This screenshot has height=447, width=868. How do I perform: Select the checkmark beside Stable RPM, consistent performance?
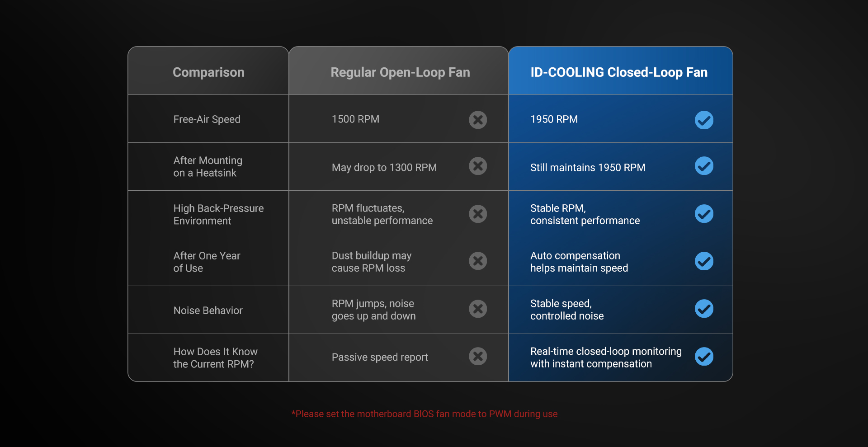point(704,214)
